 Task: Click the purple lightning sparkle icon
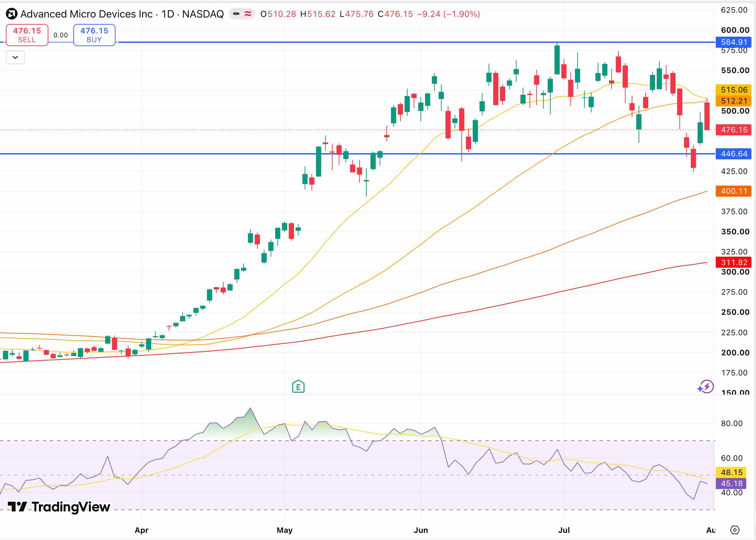705,387
